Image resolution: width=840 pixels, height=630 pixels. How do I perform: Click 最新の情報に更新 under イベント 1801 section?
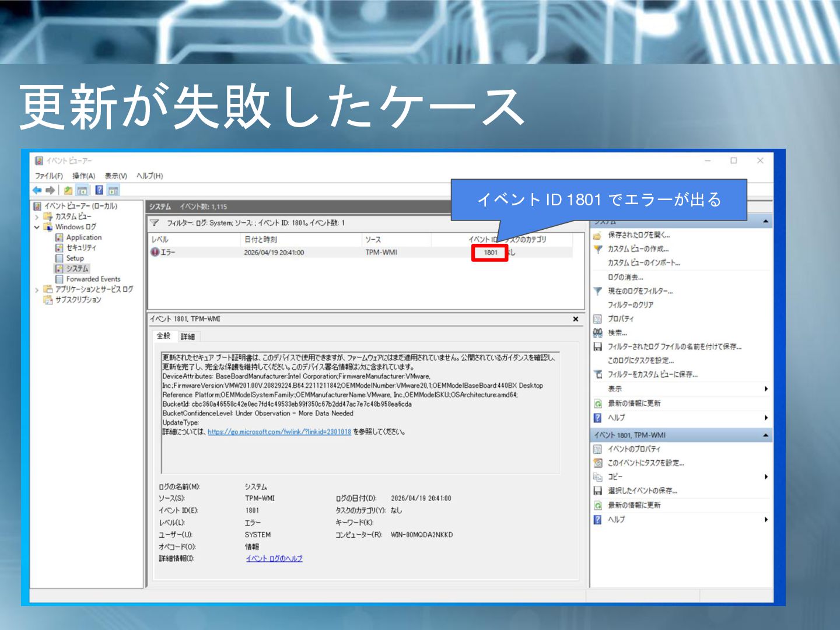634,506
